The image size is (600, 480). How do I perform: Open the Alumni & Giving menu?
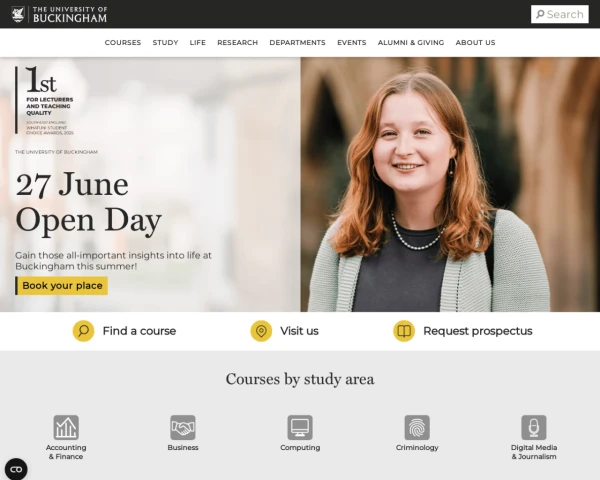point(411,42)
